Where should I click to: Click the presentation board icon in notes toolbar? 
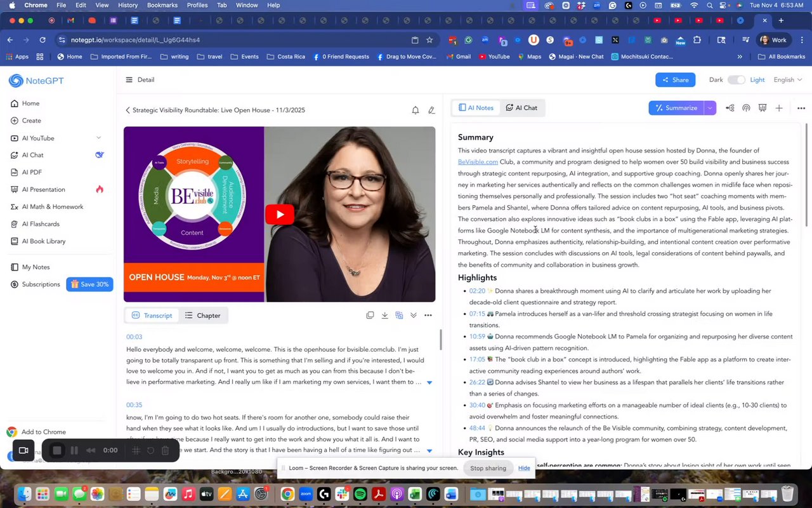tap(763, 108)
